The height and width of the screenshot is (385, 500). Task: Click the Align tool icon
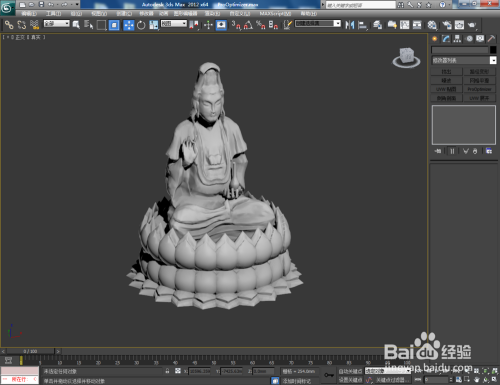point(362,25)
